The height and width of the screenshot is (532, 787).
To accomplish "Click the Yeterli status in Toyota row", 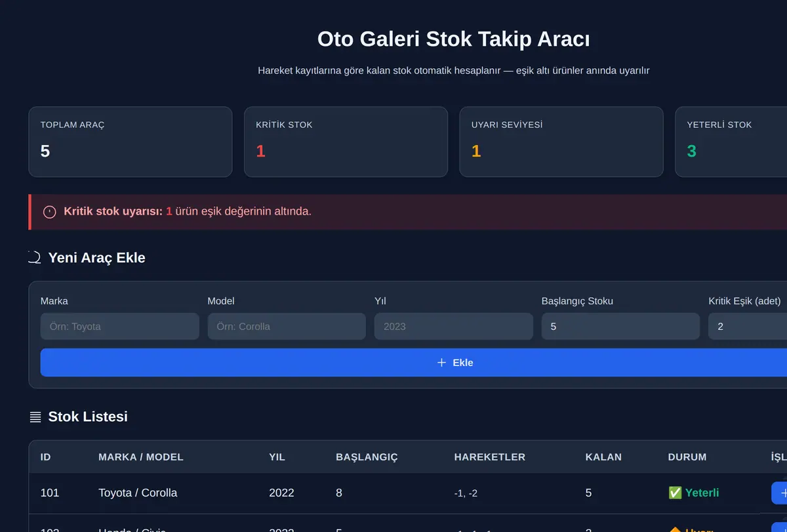I will 694,493.
